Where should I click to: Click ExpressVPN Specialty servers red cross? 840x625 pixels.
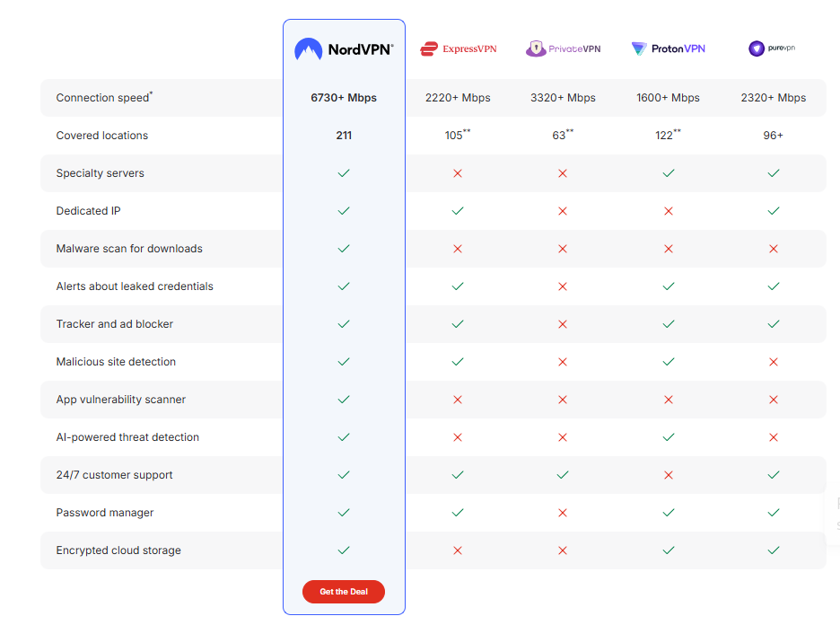point(458,173)
